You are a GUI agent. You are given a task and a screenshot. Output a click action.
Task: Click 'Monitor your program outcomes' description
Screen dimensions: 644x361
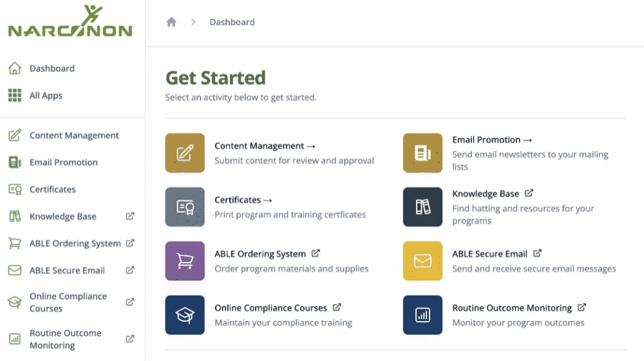[x=518, y=323]
